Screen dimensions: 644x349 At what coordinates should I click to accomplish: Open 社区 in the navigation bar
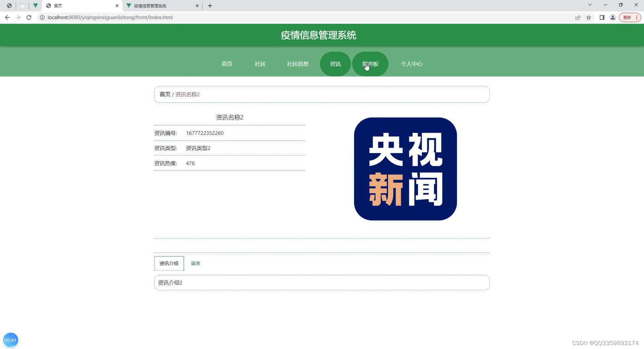point(260,64)
